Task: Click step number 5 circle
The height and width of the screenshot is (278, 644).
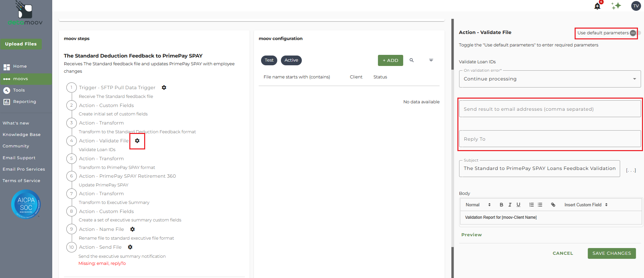Action: click(x=71, y=159)
